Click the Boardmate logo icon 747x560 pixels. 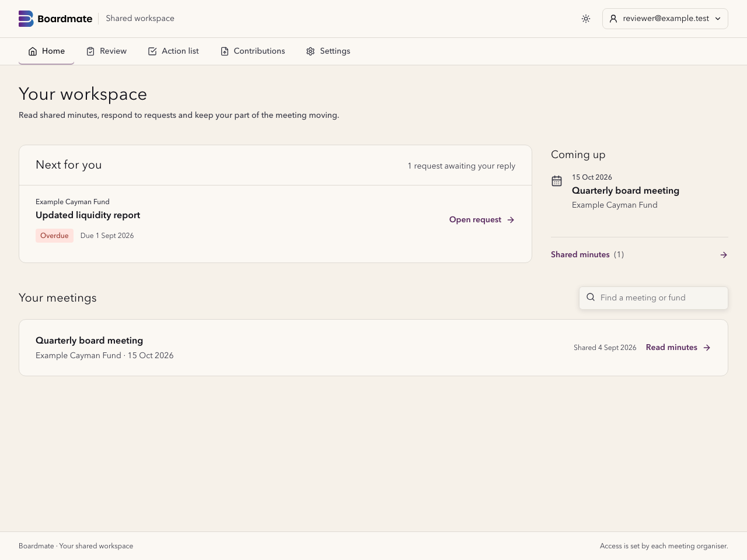26,19
